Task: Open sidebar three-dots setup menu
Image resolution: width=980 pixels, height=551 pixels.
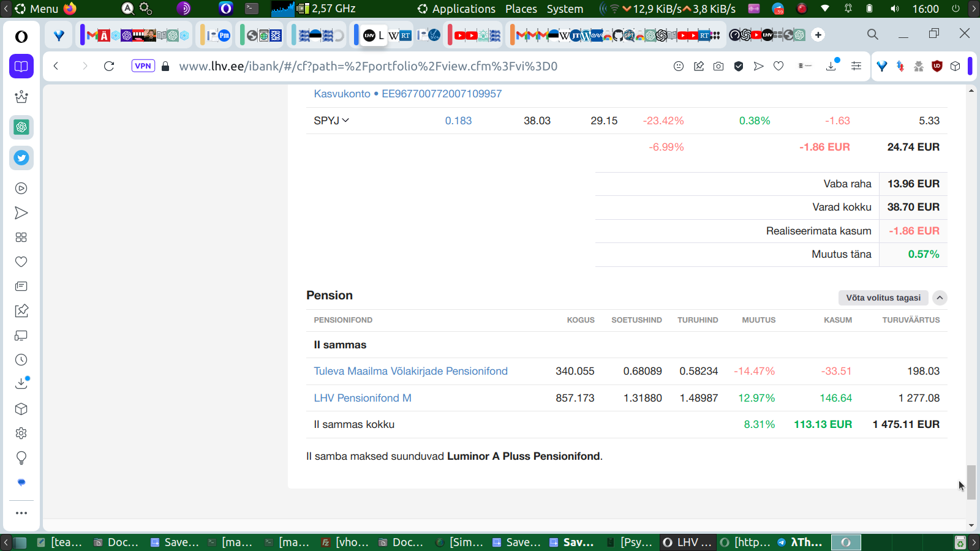Action: click(21, 513)
